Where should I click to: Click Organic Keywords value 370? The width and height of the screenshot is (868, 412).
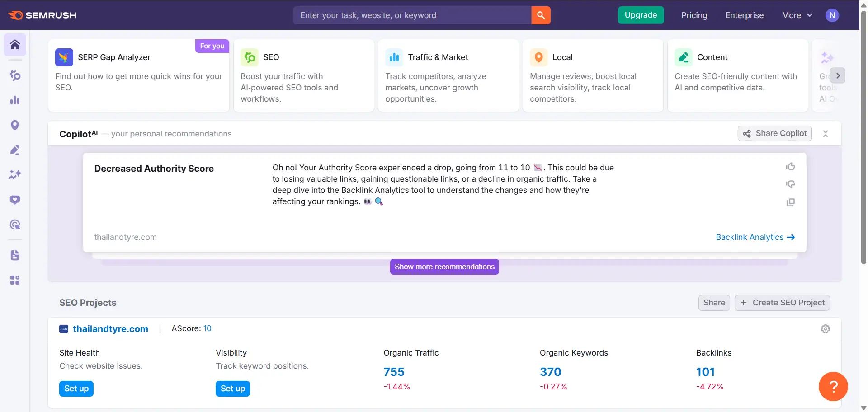pos(551,372)
